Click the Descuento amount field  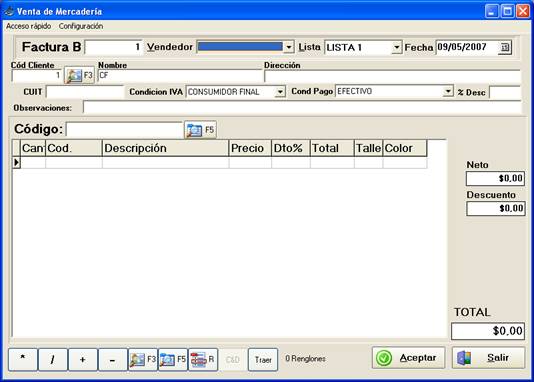496,208
